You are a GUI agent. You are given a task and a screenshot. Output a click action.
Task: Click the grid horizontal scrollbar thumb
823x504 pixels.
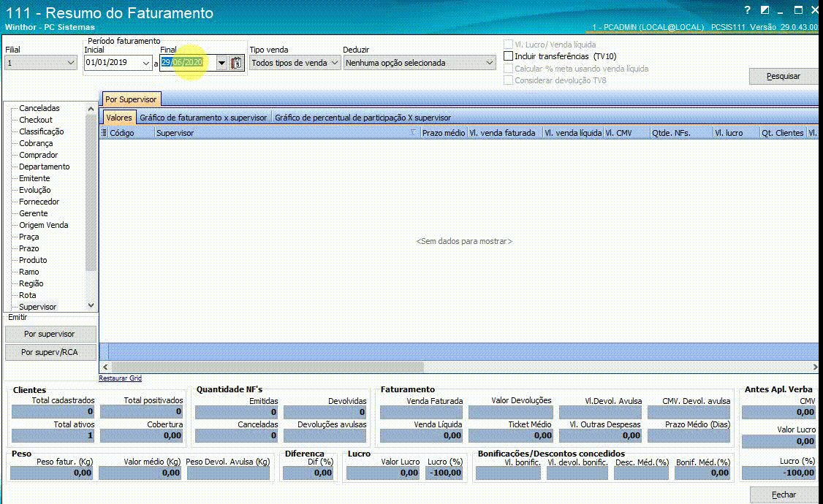[268, 367]
